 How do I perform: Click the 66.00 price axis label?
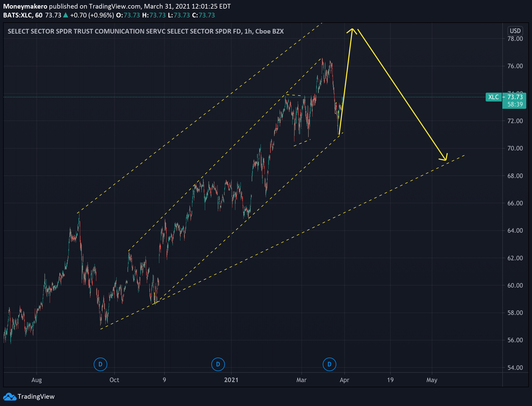pos(515,203)
